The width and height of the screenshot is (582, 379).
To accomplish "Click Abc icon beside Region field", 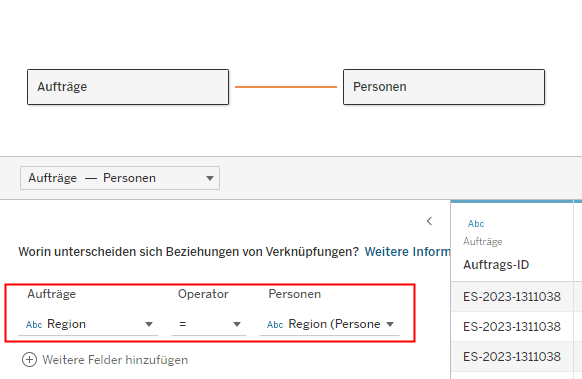I will 34,325.
